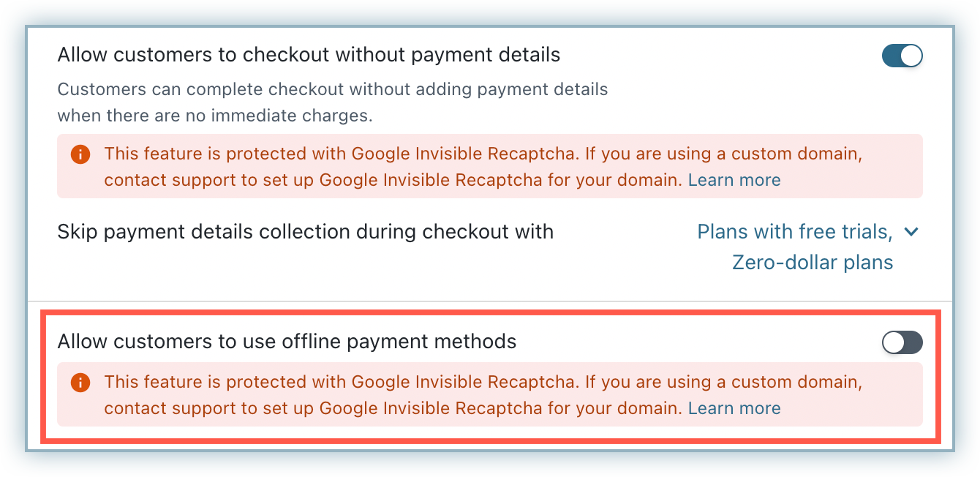Turn off checkout without payment details toggle
Viewport: 980px width, 477px height.
point(902,56)
